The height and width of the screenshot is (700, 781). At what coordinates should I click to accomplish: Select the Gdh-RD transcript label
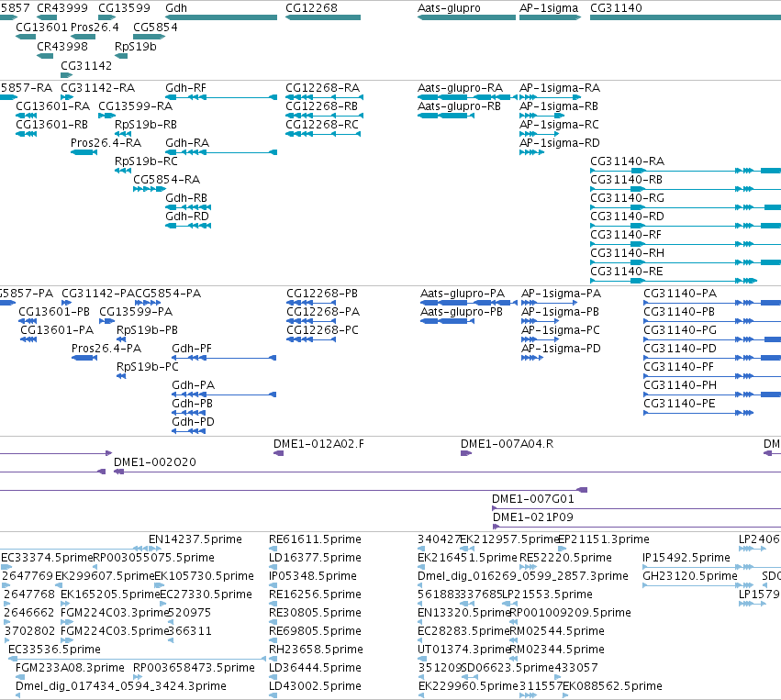[187, 217]
